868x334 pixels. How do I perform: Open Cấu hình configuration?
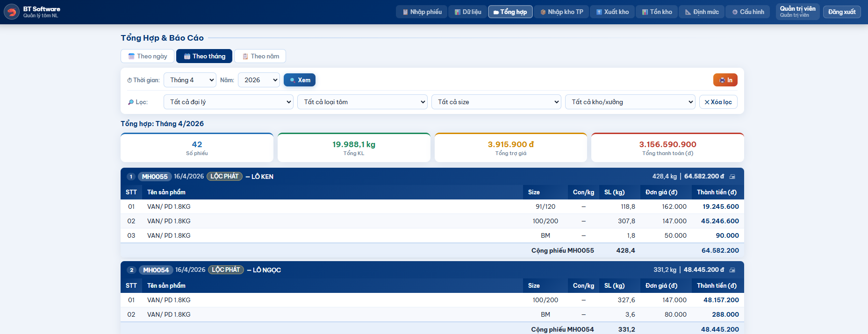pos(747,12)
